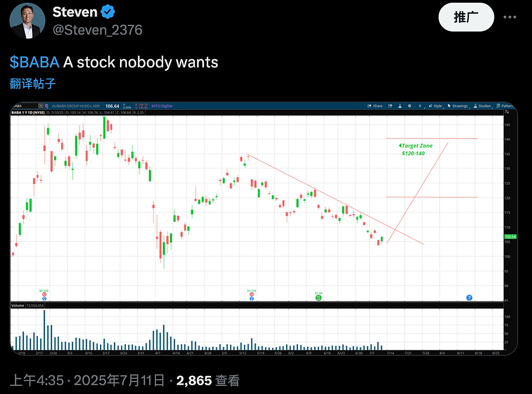Screen dimensions: 532x394
Task: Click the 推广 promote button
Action: pyautogui.click(x=466, y=17)
